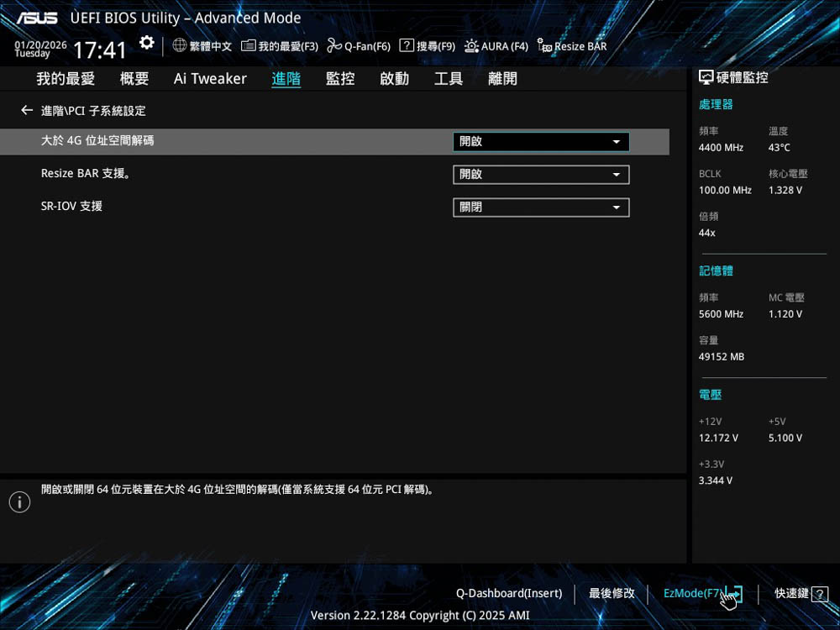840x630 pixels.
Task: Open Q-Fan control via fan icon
Action: pos(334,46)
